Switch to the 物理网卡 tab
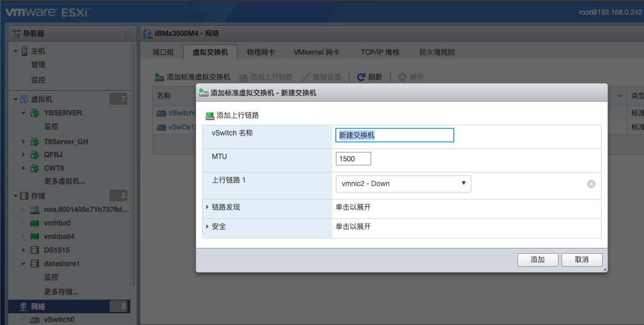This screenshot has height=325, width=644. coord(260,52)
